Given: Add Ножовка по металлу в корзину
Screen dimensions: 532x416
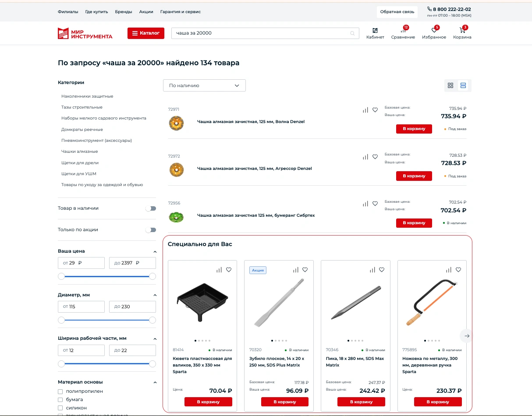Looking at the screenshot, I should [438, 402].
